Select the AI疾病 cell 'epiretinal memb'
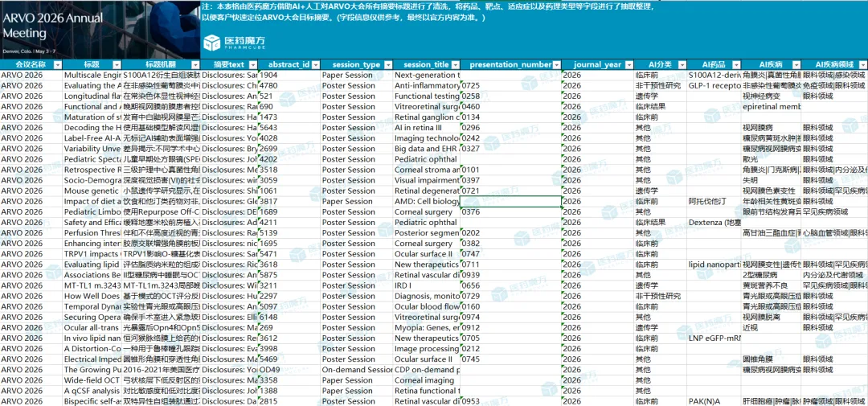 click(772, 106)
